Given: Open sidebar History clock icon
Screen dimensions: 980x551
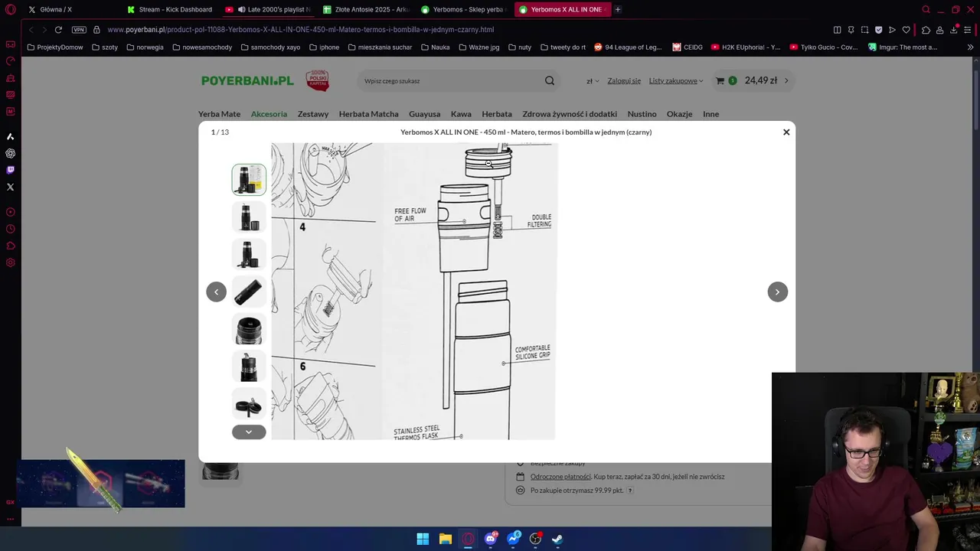Looking at the screenshot, I should coord(10,229).
